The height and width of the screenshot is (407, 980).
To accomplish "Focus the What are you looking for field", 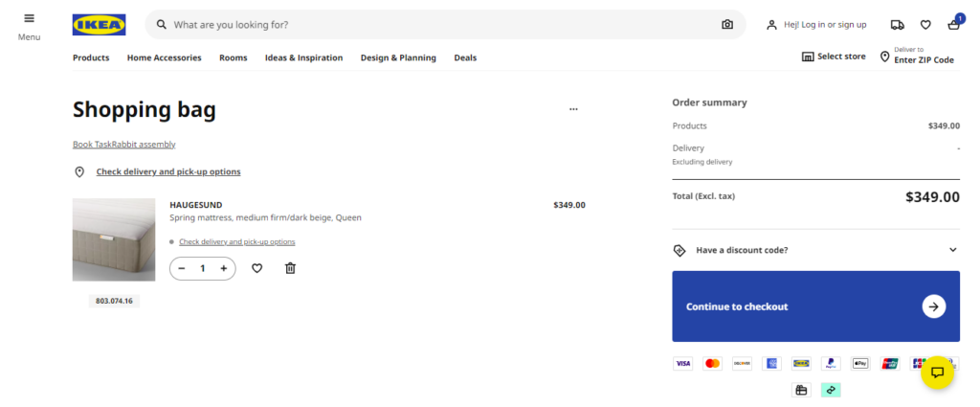I will [444, 25].
